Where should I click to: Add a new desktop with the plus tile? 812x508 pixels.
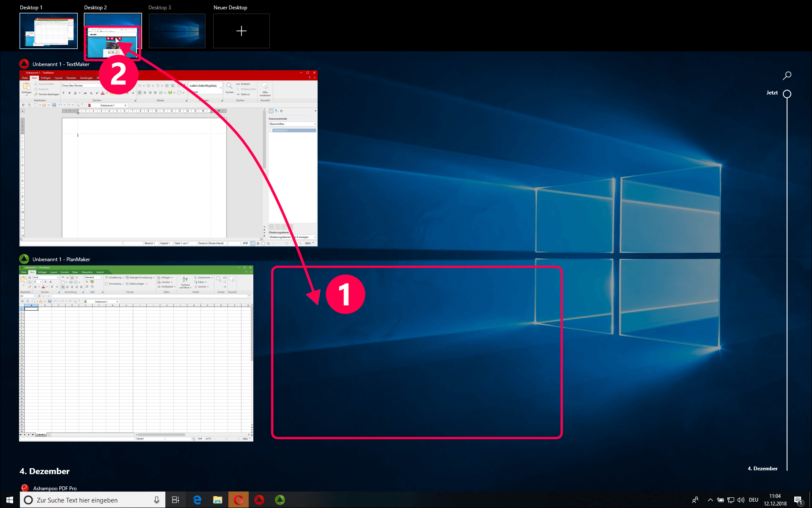(x=241, y=31)
